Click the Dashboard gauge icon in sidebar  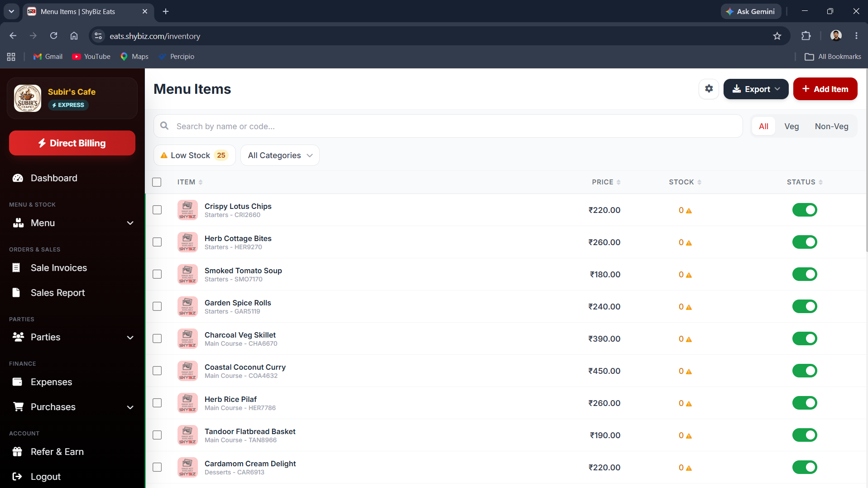pos(18,178)
